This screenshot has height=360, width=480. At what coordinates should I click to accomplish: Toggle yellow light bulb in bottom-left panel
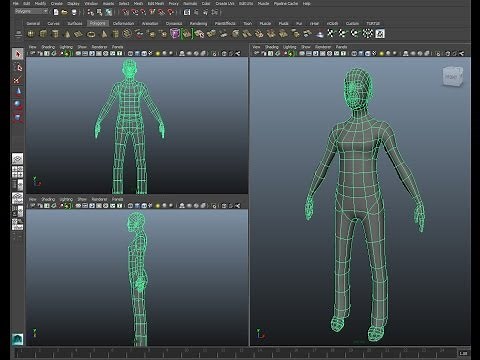click(x=158, y=206)
